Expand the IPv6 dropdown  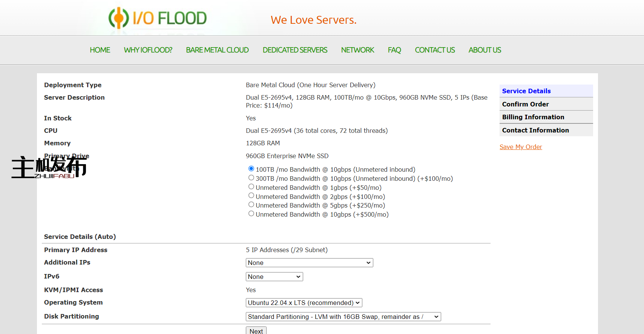pyautogui.click(x=274, y=277)
